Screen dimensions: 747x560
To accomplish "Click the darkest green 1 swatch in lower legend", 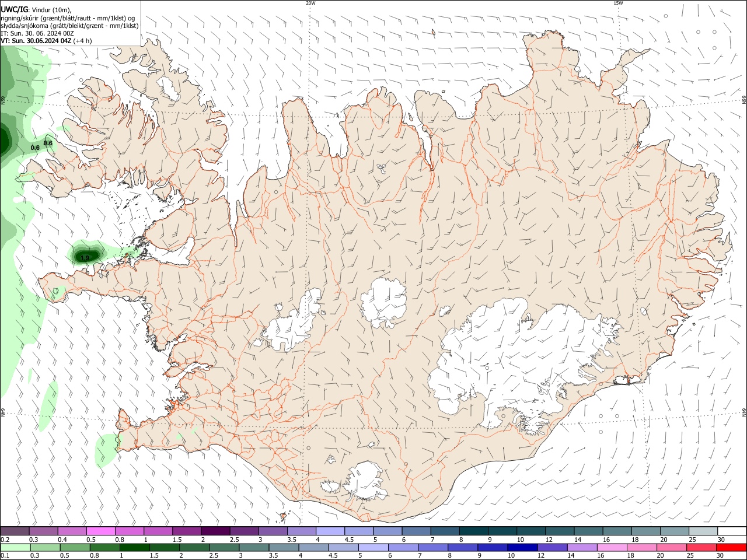I will (135, 548).
